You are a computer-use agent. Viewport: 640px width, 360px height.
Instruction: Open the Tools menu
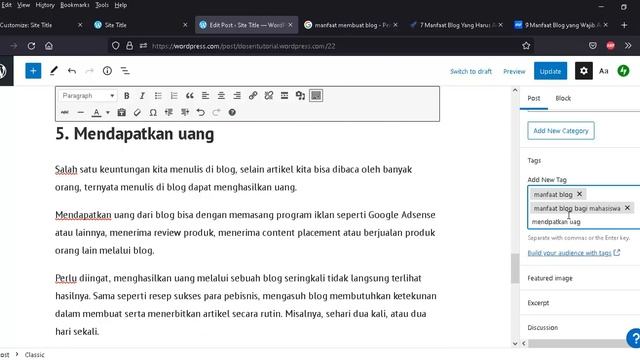102,5
